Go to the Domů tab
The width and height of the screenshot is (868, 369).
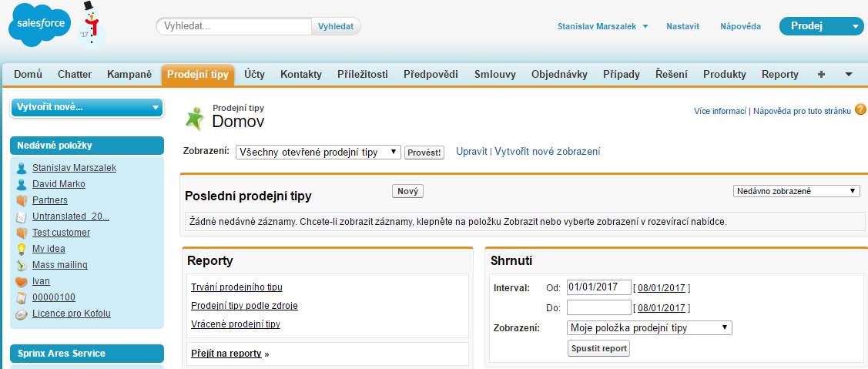(x=28, y=74)
